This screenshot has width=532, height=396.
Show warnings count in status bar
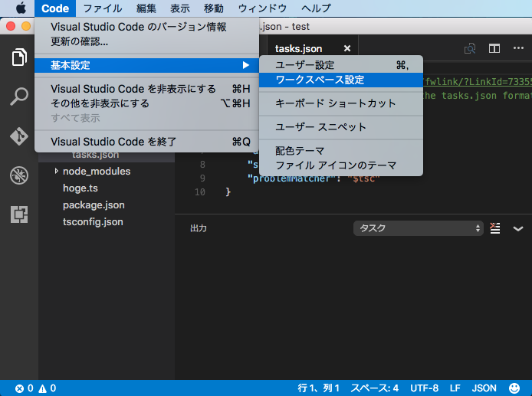click(x=48, y=388)
